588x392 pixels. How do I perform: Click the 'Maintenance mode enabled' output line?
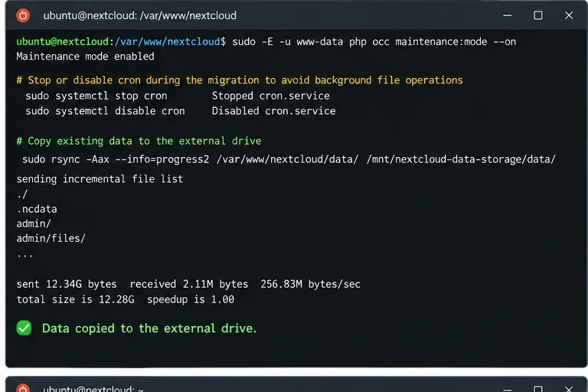coord(85,57)
